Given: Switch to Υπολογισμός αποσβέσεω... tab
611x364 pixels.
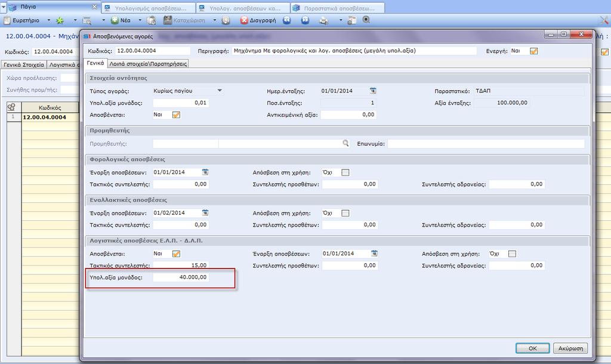Looking at the screenshot, I should click(x=149, y=8).
